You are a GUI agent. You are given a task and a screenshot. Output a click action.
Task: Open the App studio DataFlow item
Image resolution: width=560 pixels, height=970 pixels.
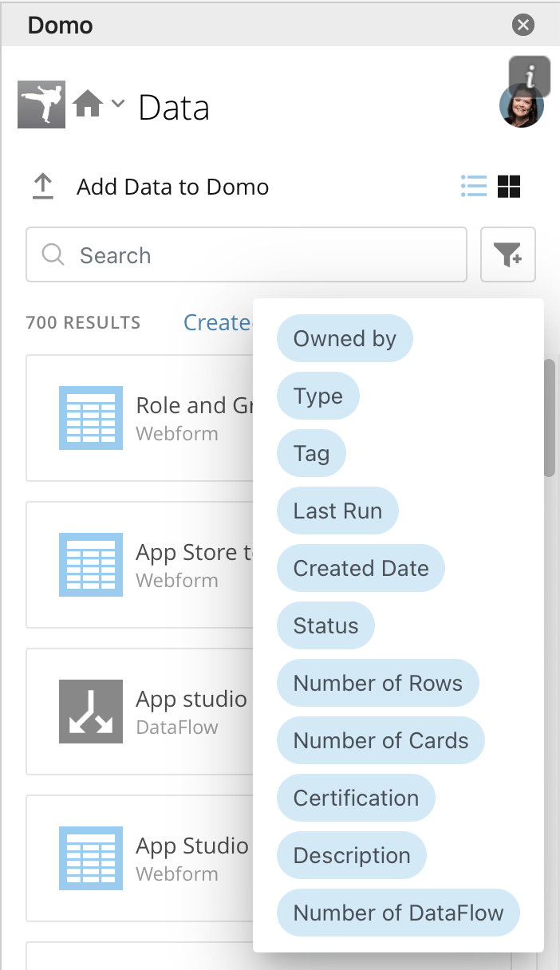[x=140, y=712]
